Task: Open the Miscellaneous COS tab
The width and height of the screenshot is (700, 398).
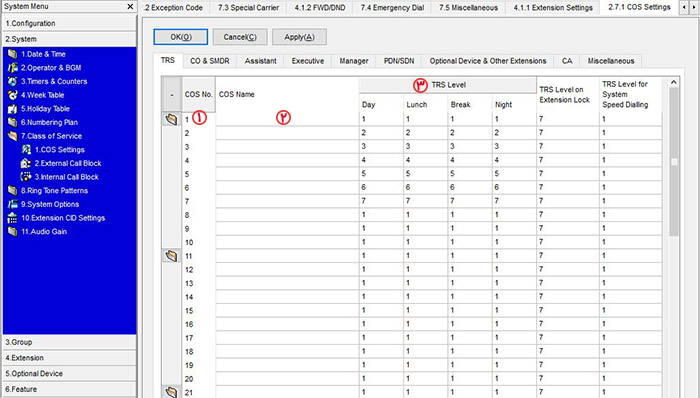Action: (x=611, y=61)
